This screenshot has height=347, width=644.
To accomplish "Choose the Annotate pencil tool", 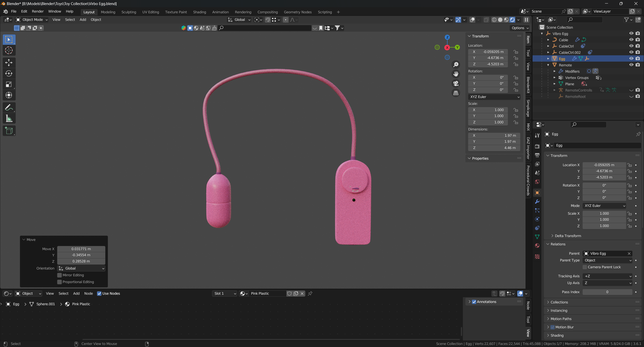I will pos(9,108).
